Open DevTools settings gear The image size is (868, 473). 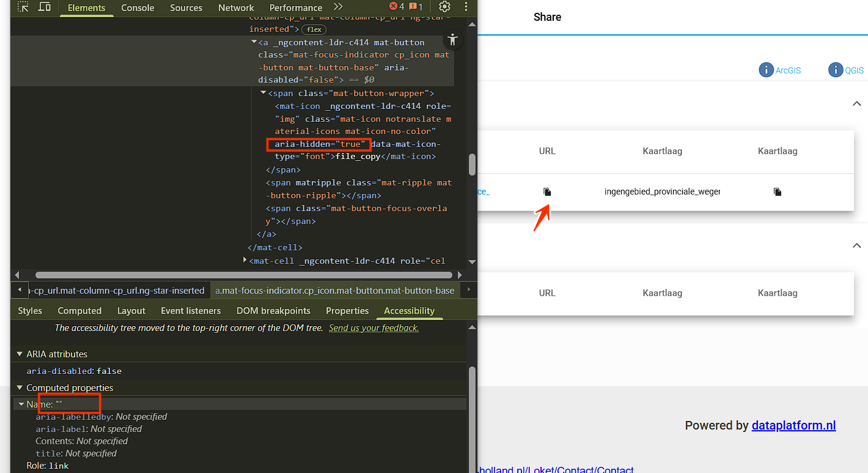tap(444, 7)
